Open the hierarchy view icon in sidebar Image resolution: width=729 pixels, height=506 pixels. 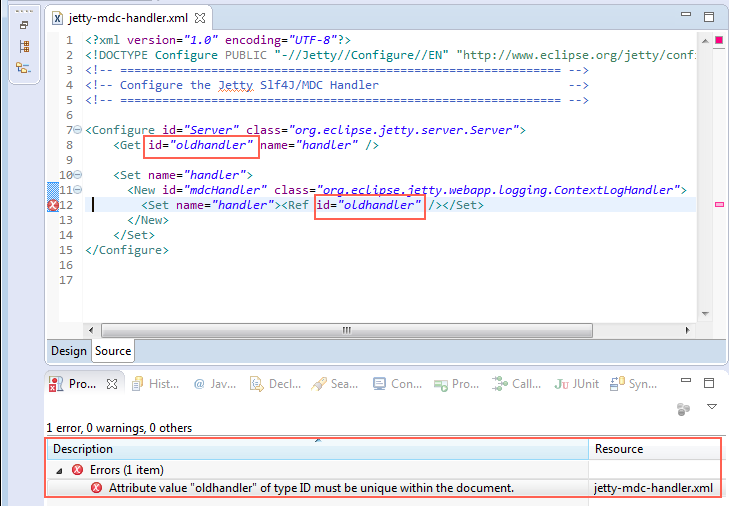(x=24, y=46)
